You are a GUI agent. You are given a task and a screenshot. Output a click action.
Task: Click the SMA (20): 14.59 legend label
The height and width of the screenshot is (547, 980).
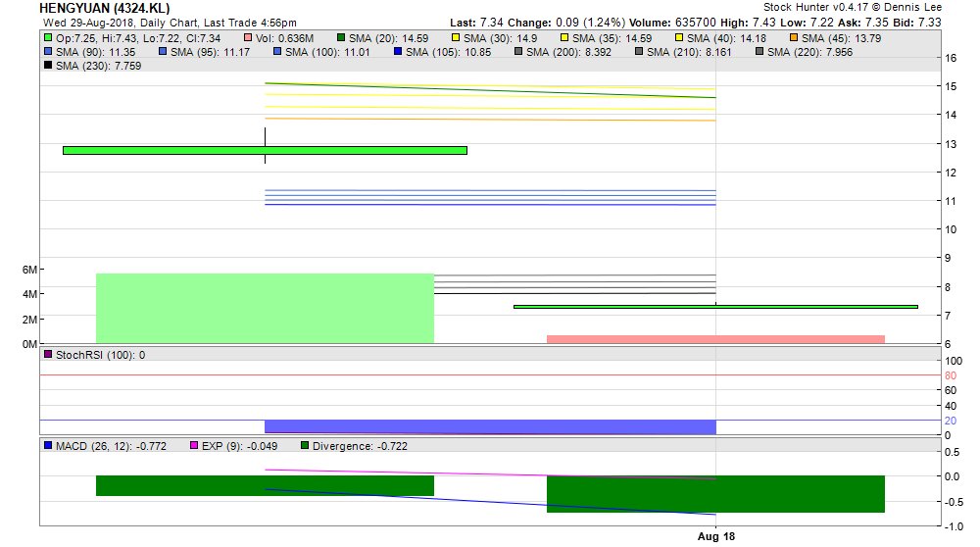tap(388, 38)
